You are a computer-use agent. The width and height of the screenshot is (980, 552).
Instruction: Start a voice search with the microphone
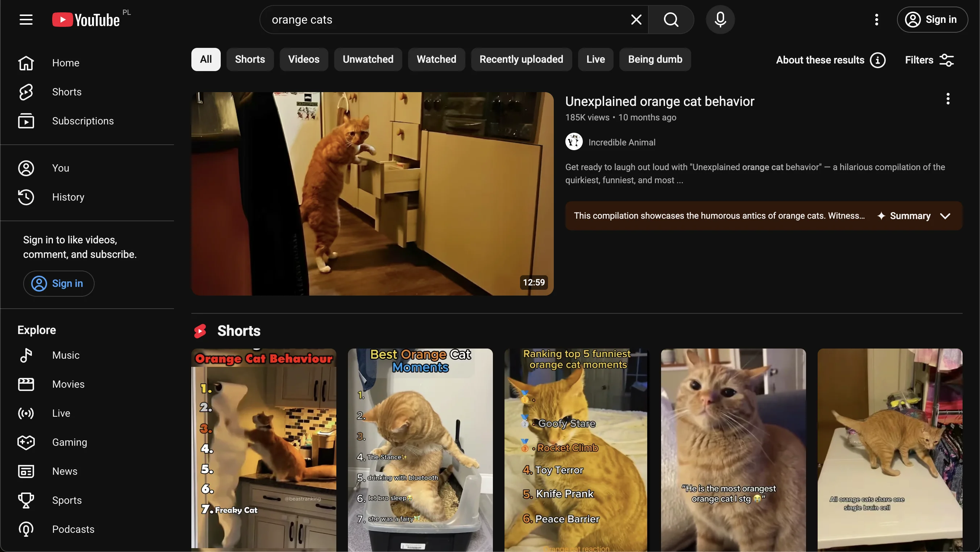(720, 20)
